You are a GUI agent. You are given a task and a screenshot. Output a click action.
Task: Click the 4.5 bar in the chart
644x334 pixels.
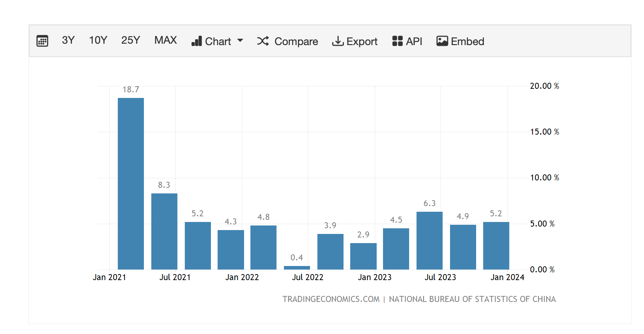point(396,249)
